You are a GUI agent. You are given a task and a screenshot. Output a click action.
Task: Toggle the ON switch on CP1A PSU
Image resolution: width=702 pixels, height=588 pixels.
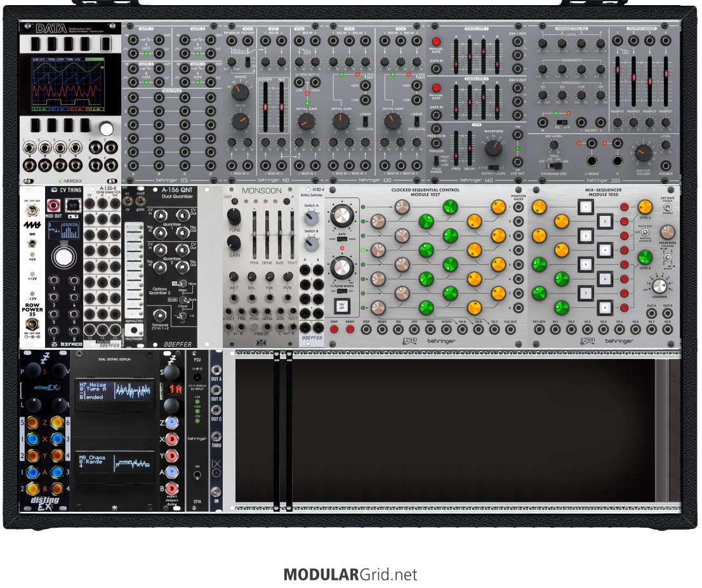pyautogui.click(x=197, y=475)
